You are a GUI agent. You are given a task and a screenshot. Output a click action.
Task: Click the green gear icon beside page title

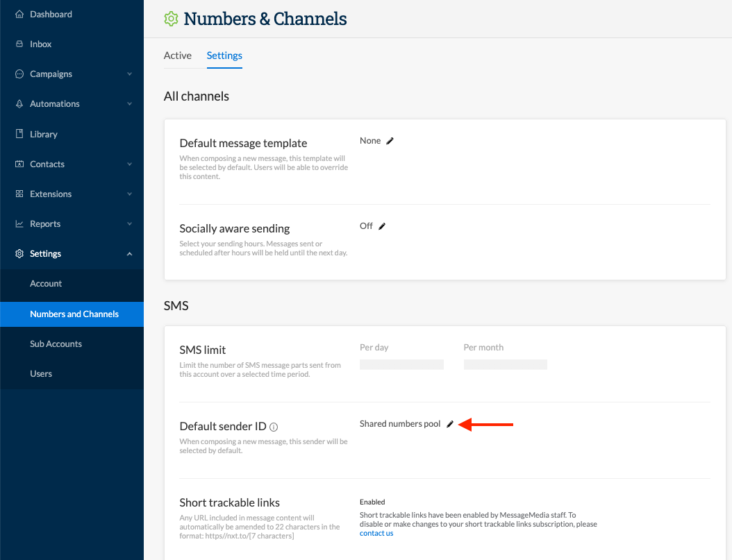pyautogui.click(x=171, y=19)
